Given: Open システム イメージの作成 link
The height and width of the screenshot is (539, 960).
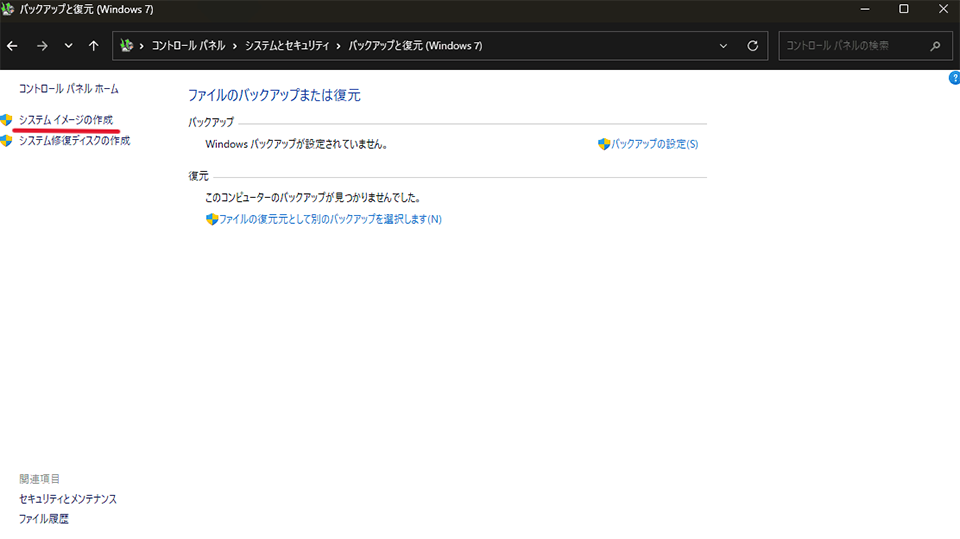Looking at the screenshot, I should pos(66,120).
